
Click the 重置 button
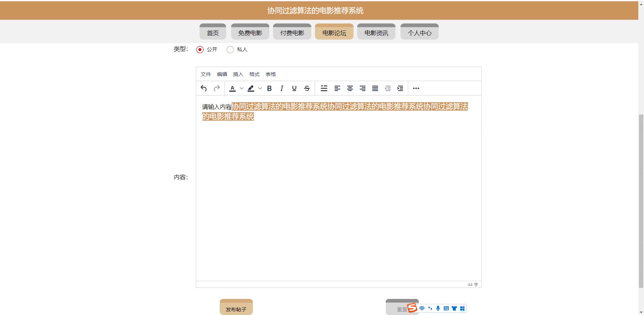point(402,307)
